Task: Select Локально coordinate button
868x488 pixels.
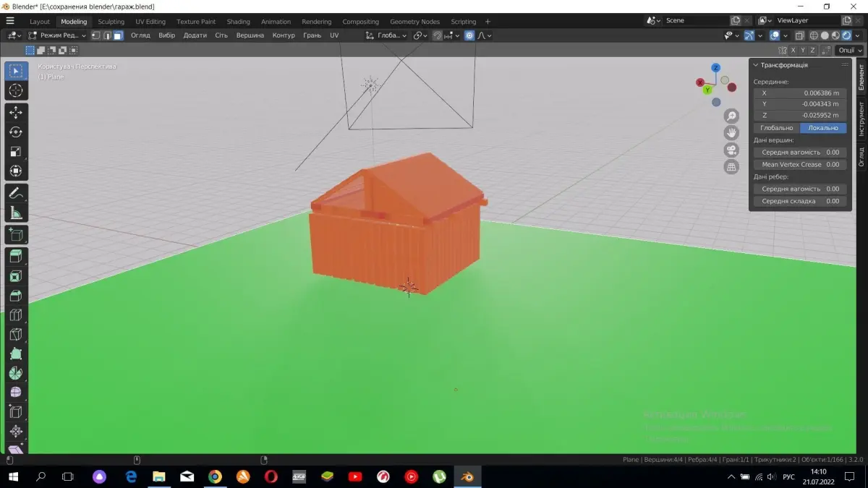Action: point(823,128)
